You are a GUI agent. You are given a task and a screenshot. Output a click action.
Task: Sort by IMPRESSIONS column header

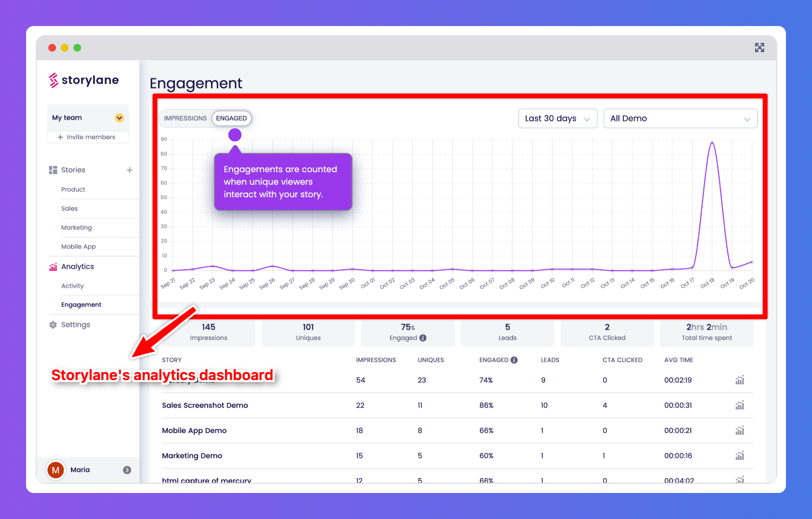376,360
